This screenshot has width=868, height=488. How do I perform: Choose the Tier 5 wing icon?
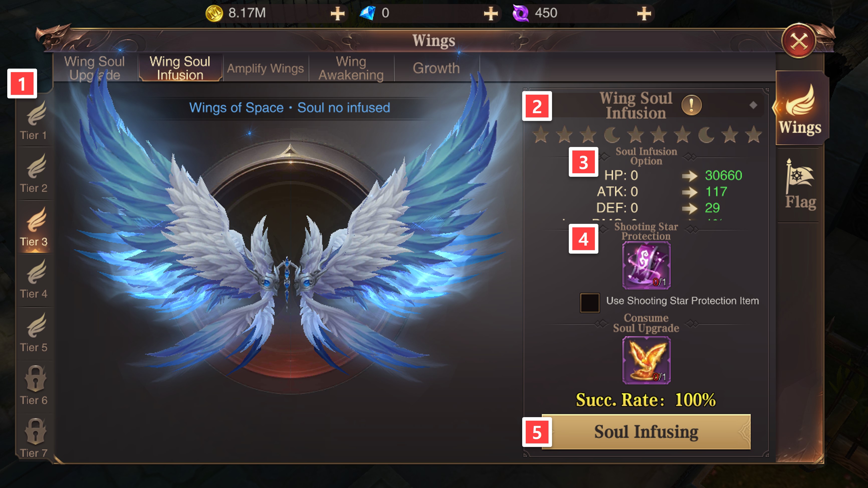(36, 326)
